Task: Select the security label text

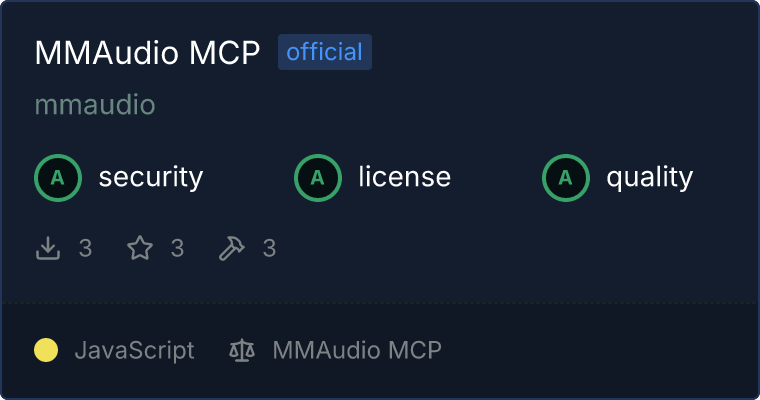Action: click(151, 177)
